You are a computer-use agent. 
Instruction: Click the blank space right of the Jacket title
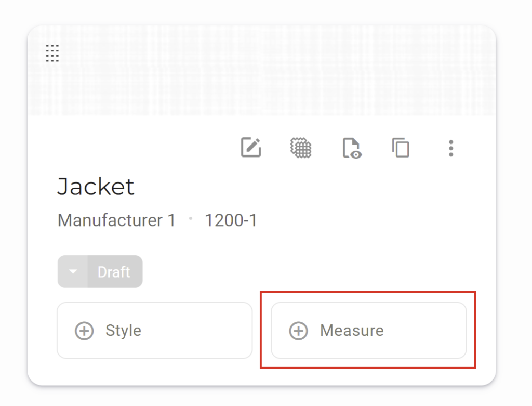(x=312, y=187)
